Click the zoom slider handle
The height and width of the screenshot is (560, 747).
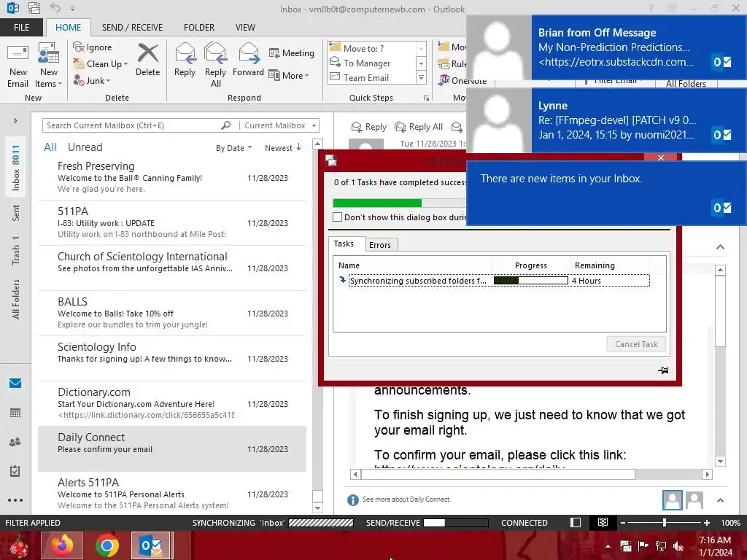[664, 522]
